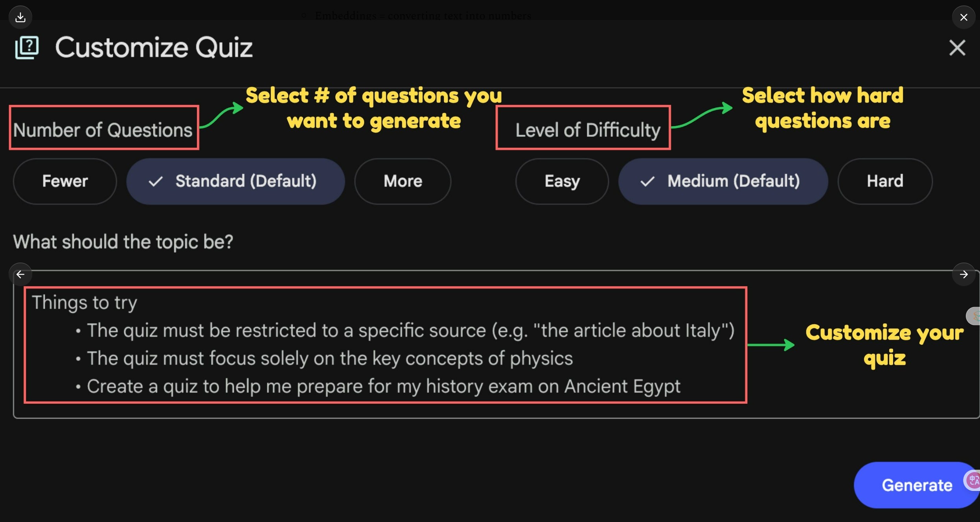
Task: Click the quiz icon beside Customize Quiz
Action: [x=27, y=48]
